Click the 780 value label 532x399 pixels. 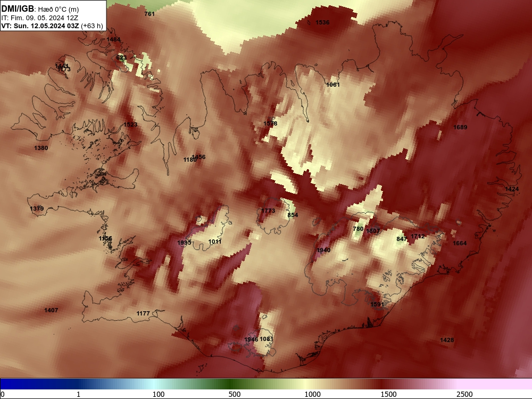pos(358,229)
